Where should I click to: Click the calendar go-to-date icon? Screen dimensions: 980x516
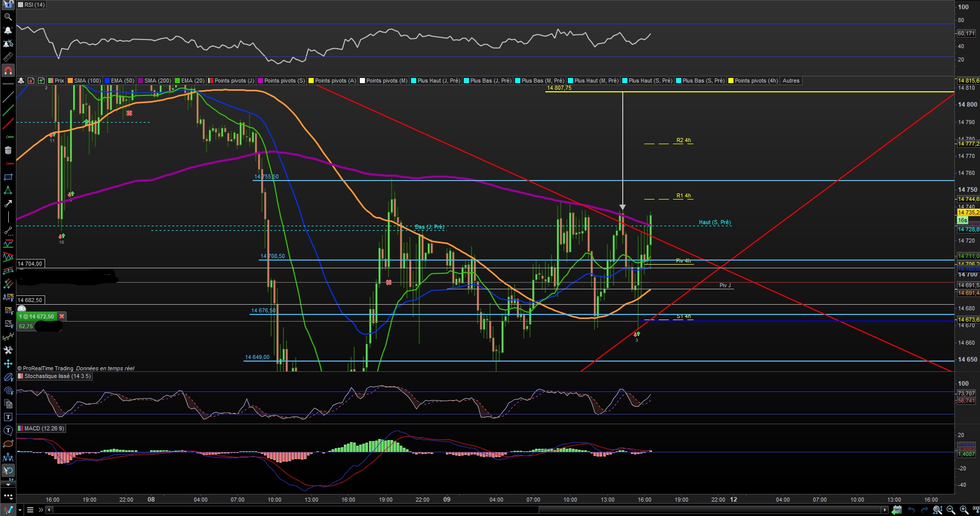pos(896,510)
